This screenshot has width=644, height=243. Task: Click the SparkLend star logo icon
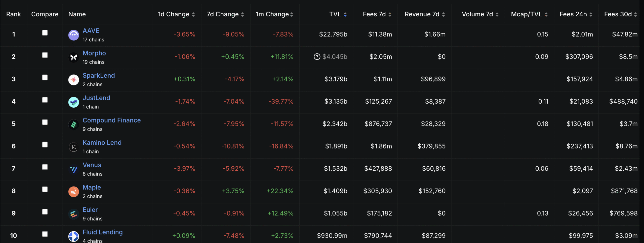[74, 80]
